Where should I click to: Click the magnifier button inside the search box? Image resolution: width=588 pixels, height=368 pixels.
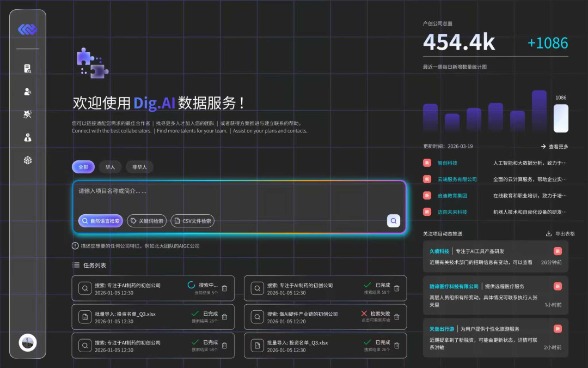tap(394, 220)
